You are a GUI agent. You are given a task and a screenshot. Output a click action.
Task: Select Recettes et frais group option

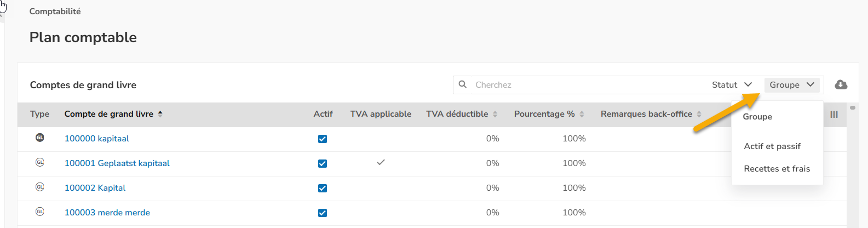[777, 169]
